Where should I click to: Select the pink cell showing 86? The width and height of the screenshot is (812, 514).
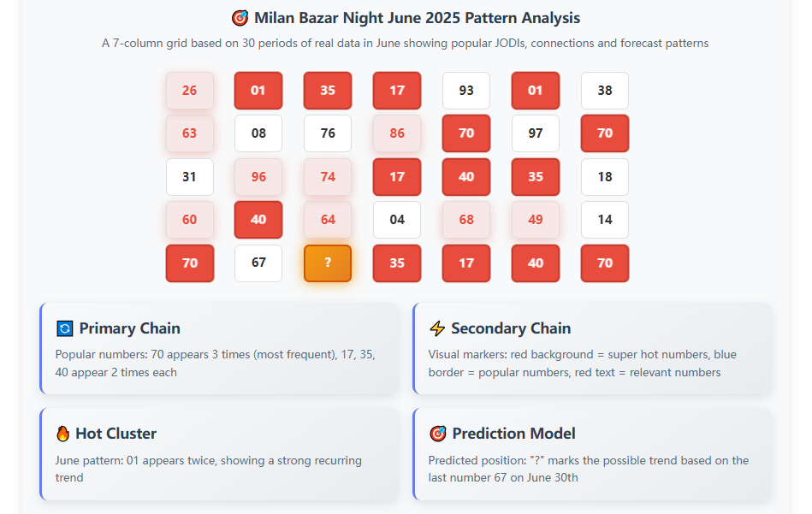click(397, 133)
